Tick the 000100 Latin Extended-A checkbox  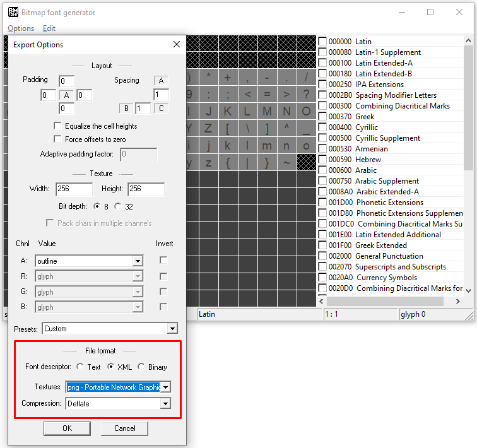(322, 62)
